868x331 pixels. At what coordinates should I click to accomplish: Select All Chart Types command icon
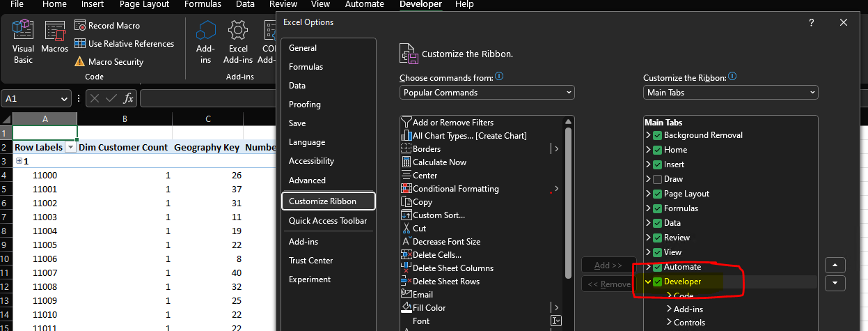point(407,135)
